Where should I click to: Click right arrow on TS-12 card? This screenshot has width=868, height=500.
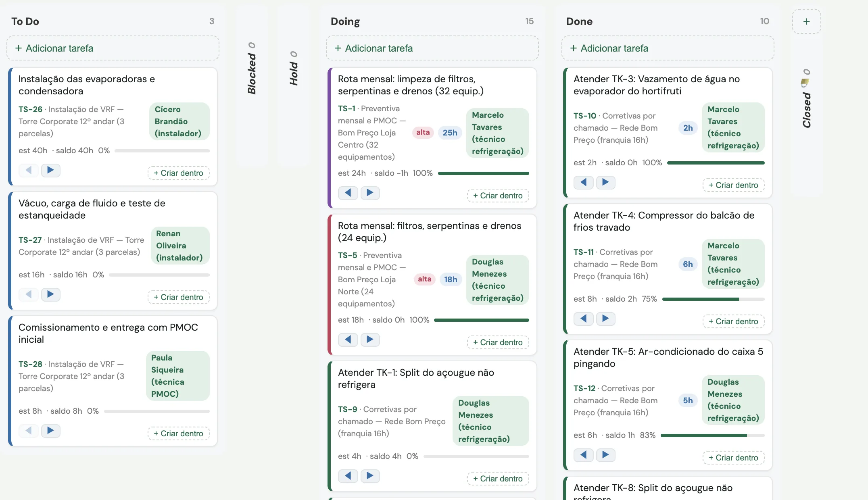tap(605, 455)
